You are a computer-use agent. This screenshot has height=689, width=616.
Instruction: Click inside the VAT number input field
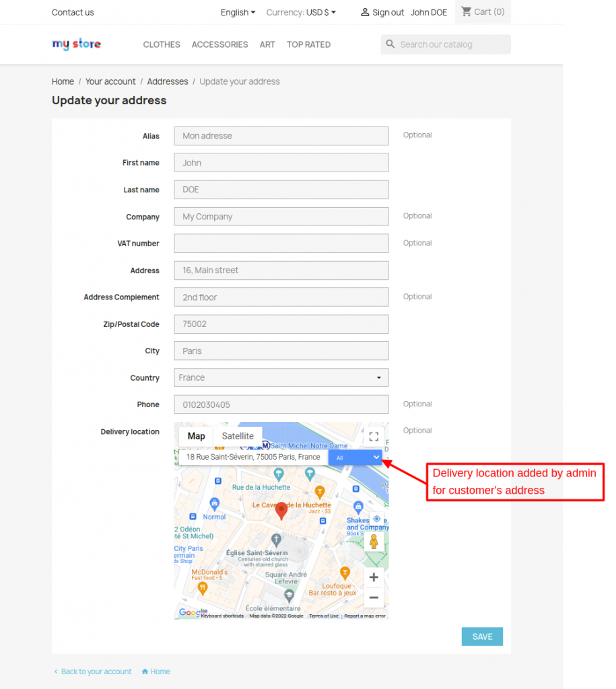[281, 243]
